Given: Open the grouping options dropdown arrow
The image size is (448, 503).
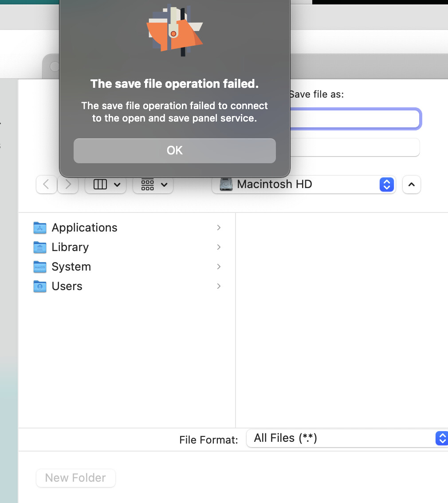Looking at the screenshot, I should [164, 185].
